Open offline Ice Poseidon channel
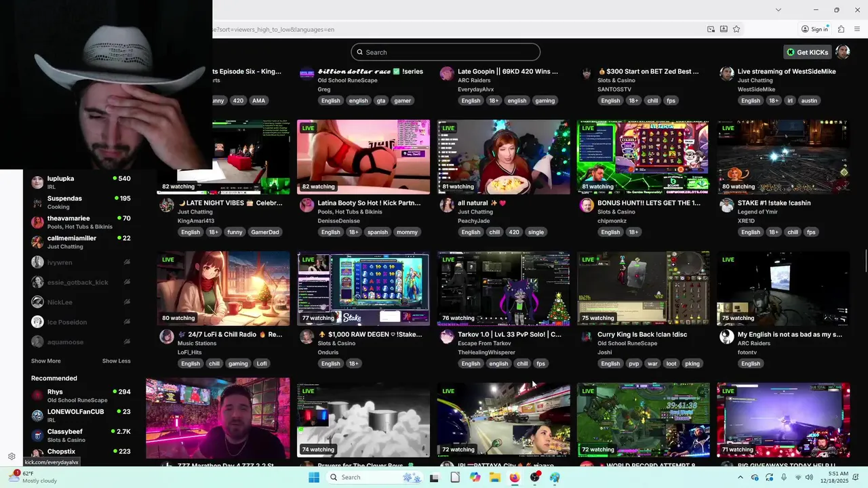This screenshot has height=488, width=868. (80, 322)
